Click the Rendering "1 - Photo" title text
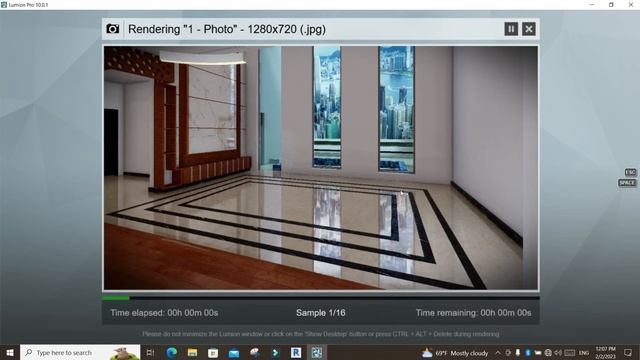Image resolution: width=640 pixels, height=360 pixels. point(227,29)
